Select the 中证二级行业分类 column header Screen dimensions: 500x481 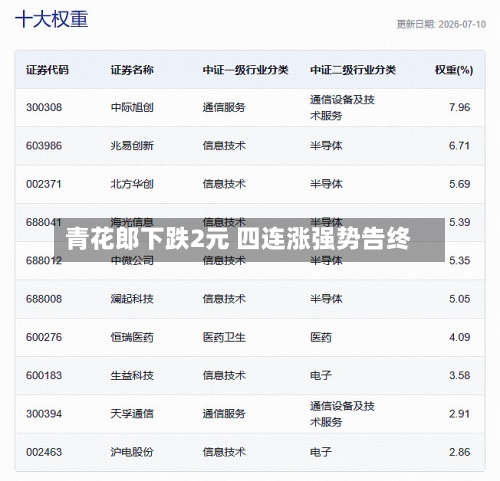[x=353, y=70]
